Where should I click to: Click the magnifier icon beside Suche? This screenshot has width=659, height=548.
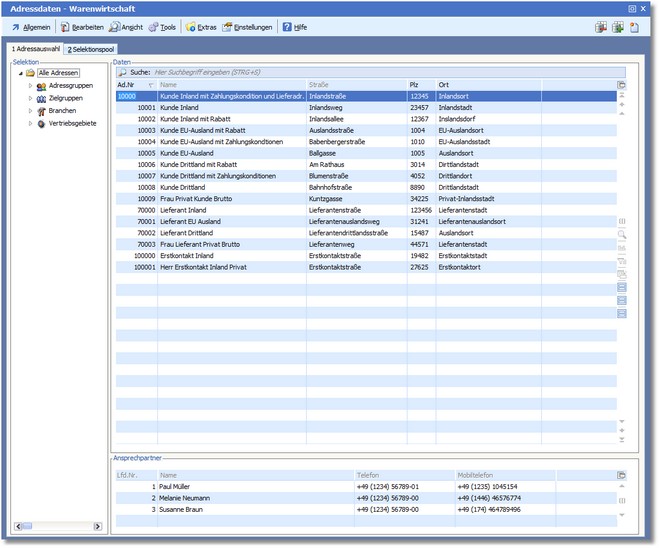121,73
